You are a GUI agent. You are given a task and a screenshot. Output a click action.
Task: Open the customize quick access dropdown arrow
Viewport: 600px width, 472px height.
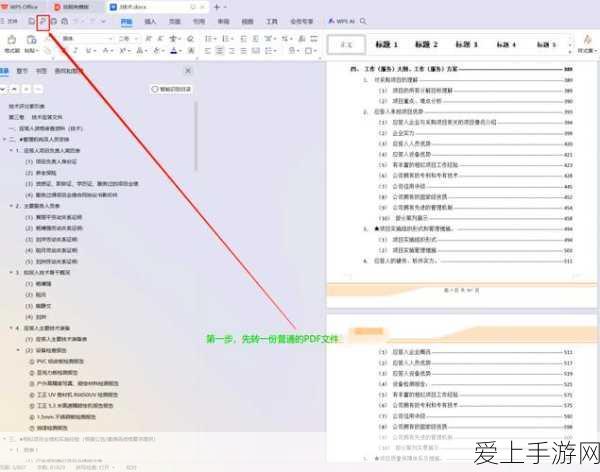pyautogui.click(x=104, y=21)
